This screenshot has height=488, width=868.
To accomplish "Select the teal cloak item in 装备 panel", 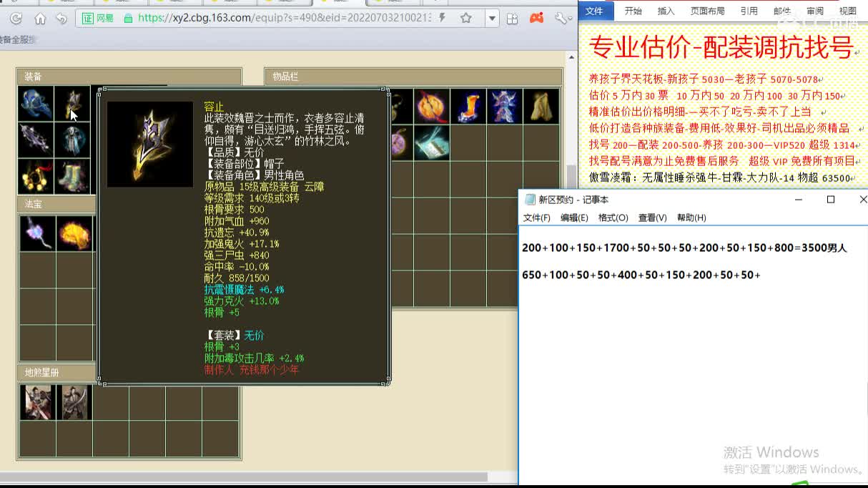I will (72, 140).
